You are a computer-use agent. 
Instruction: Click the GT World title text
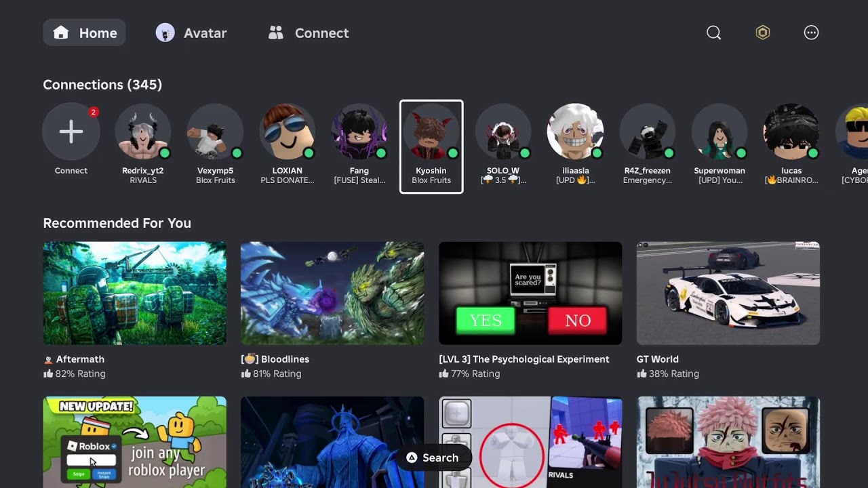point(658,359)
